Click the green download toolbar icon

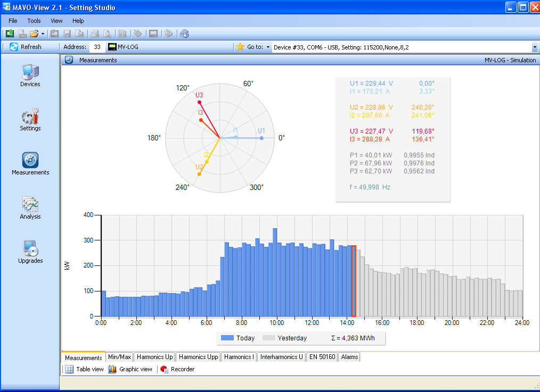pyautogui.click(x=10, y=34)
